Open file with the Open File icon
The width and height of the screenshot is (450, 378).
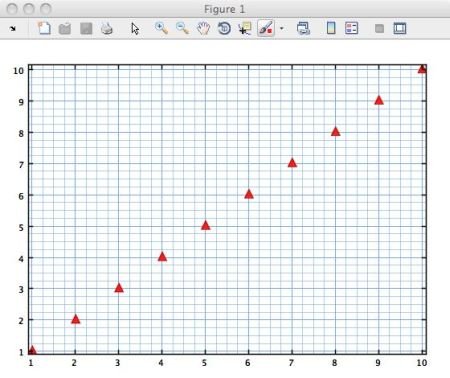point(65,29)
